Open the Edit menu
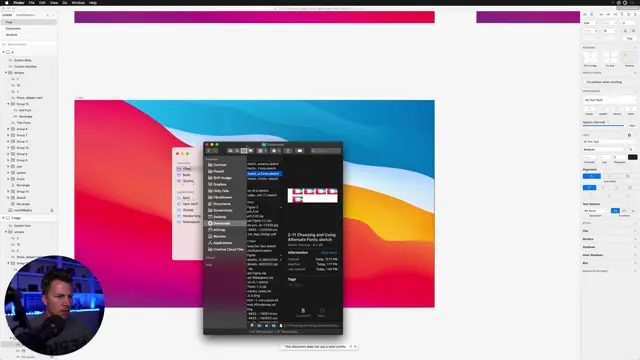The width and height of the screenshot is (640, 360). [x=42, y=3]
